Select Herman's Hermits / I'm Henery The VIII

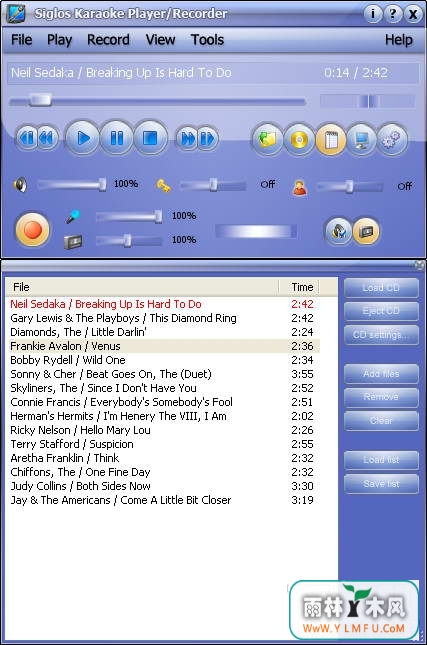[163, 416]
